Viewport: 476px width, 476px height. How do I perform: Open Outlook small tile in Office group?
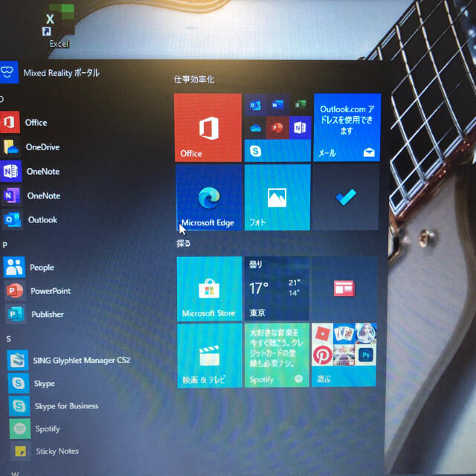coord(255,105)
